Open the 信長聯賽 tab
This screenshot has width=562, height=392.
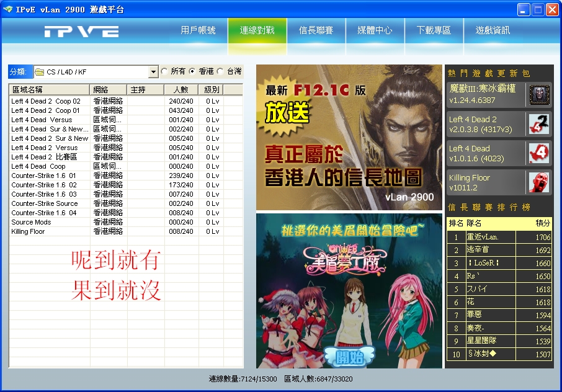coord(316,30)
